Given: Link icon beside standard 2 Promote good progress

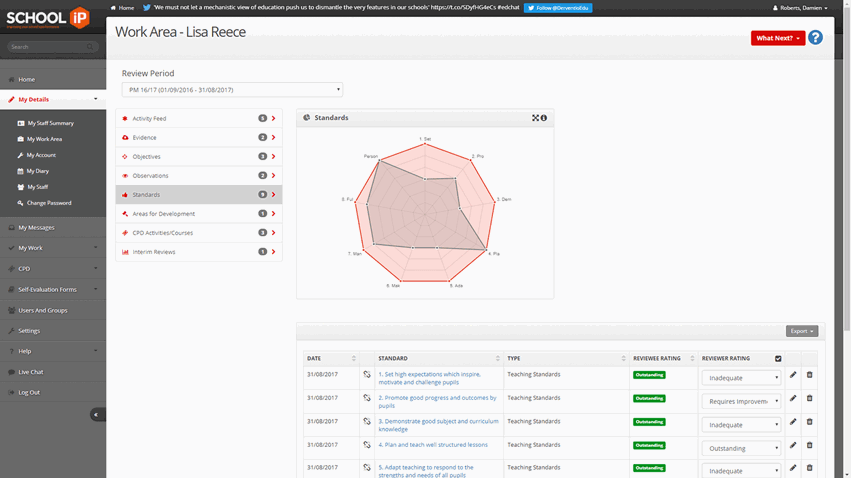Looking at the screenshot, I should [x=367, y=398].
